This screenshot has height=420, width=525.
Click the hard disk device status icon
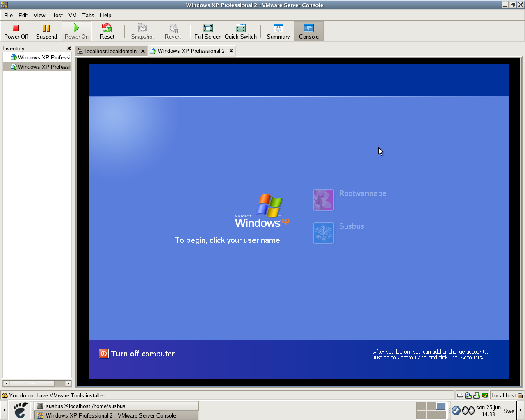coord(460,395)
